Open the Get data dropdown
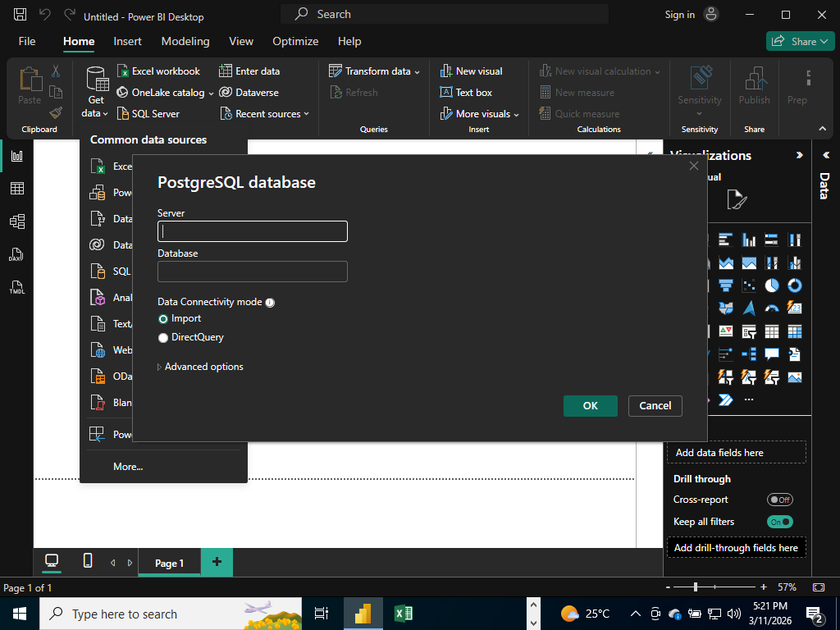The width and height of the screenshot is (840, 630). tap(95, 94)
